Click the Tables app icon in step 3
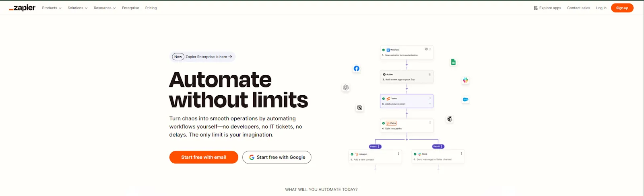 [x=388, y=98]
